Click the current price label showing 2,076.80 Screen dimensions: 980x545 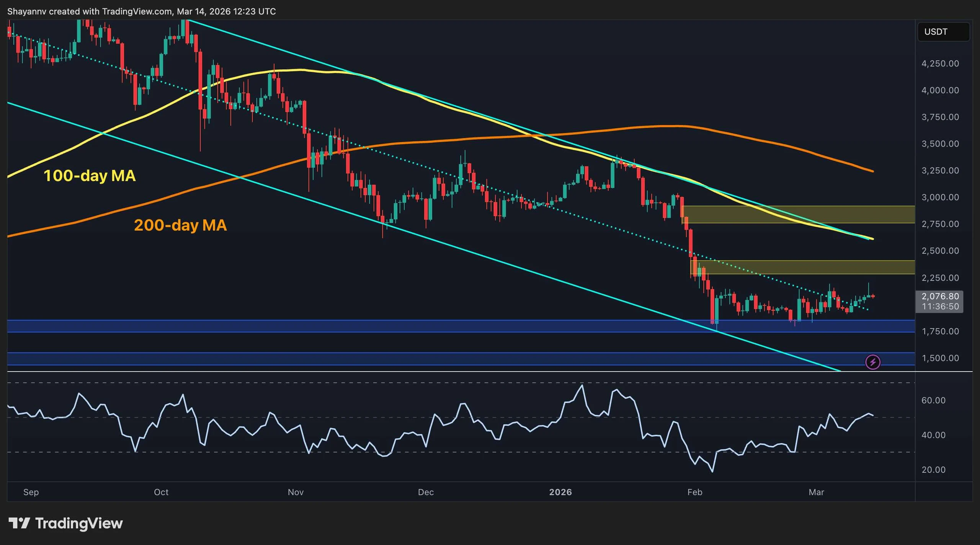pos(940,296)
